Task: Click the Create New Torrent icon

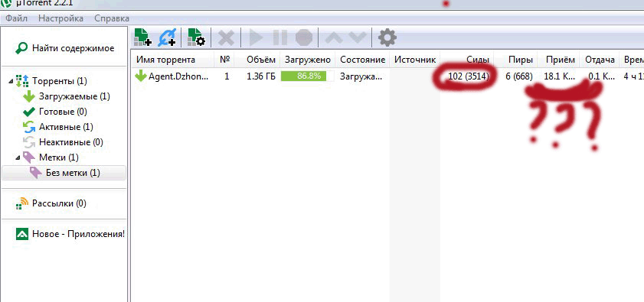Action: point(196,37)
